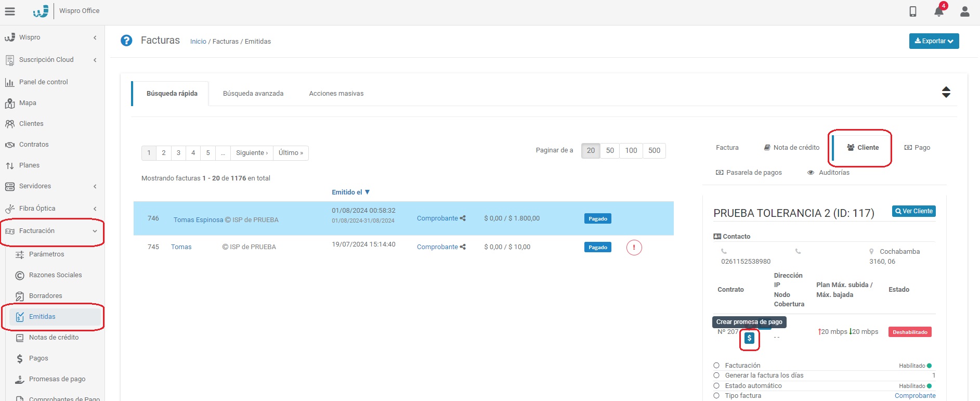The width and height of the screenshot is (980, 401).
Task: Open the Pago detail tab
Action: click(x=917, y=148)
